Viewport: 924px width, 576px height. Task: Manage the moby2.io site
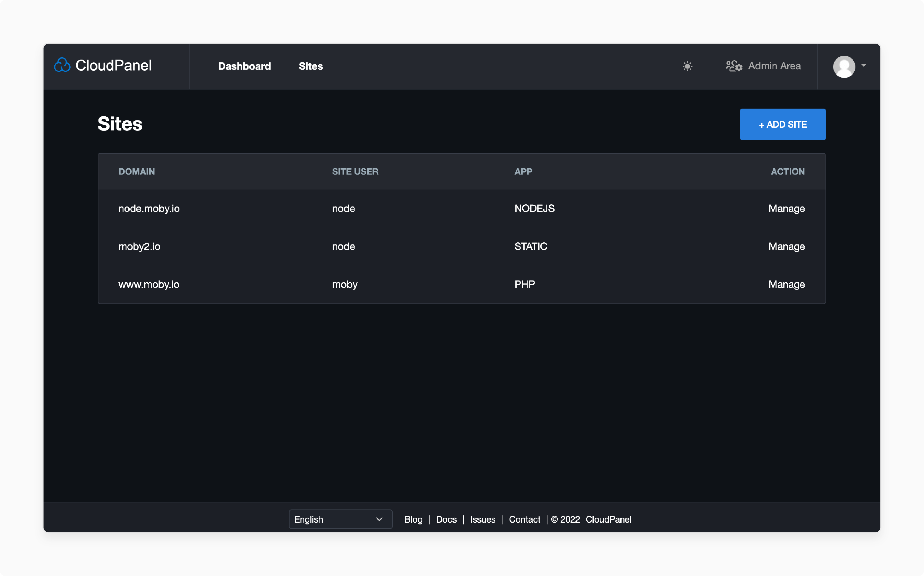click(787, 246)
